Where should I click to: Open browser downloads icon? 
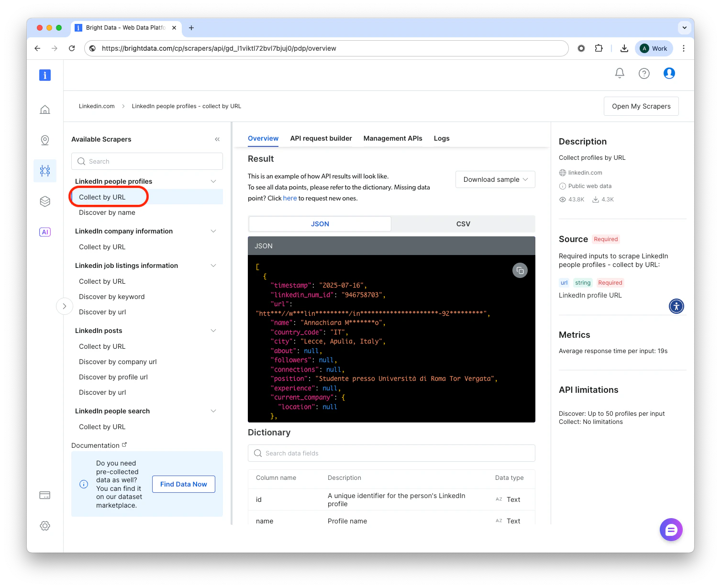tap(624, 48)
